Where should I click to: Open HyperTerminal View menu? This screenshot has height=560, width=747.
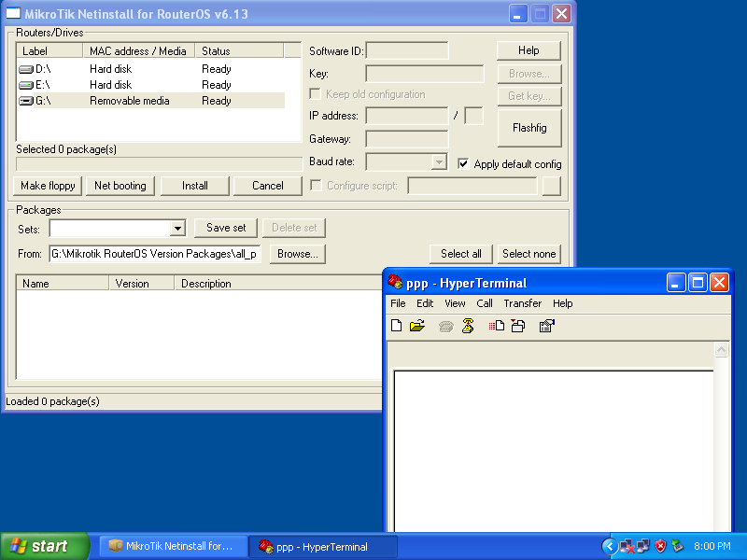[x=455, y=303]
